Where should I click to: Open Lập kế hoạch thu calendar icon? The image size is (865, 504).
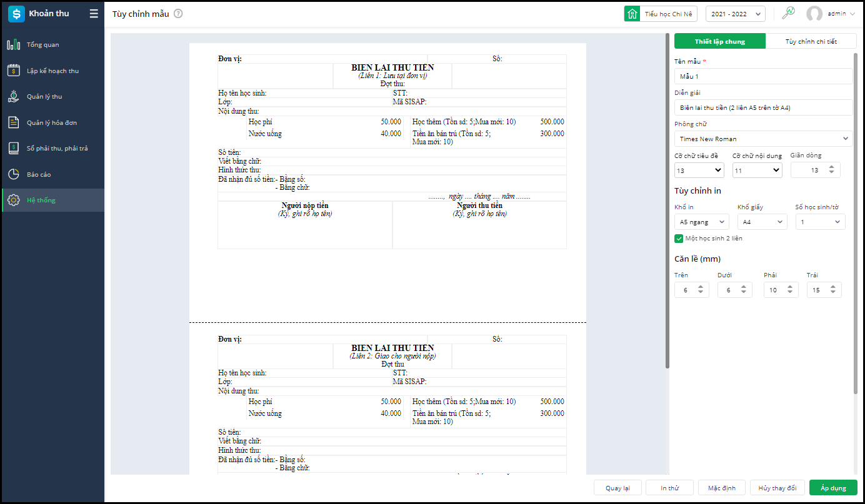tap(14, 71)
